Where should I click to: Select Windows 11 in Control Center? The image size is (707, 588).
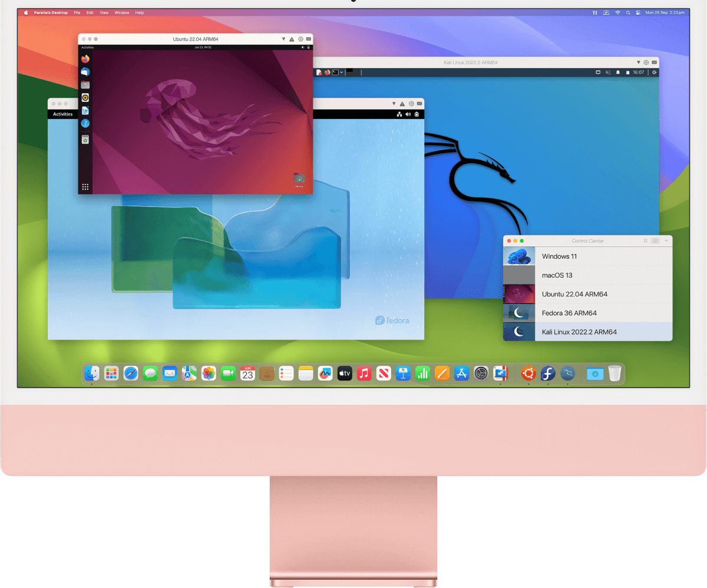pos(587,256)
